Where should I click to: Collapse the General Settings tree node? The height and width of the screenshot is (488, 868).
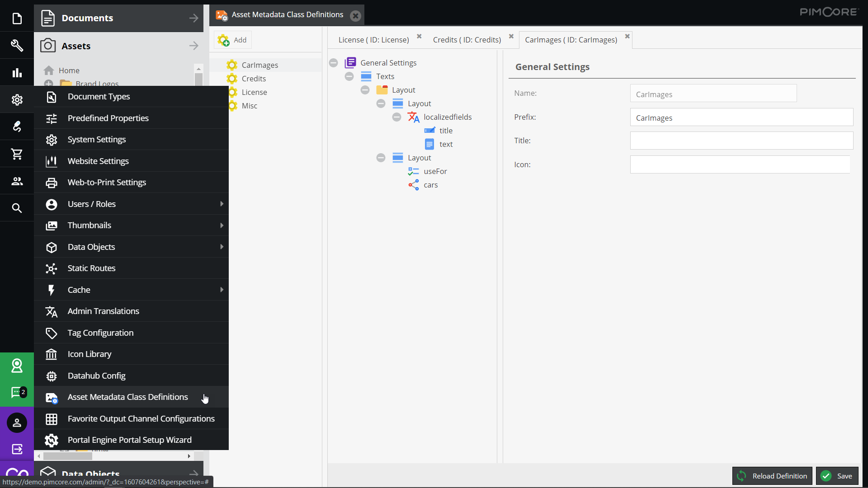tap(334, 63)
